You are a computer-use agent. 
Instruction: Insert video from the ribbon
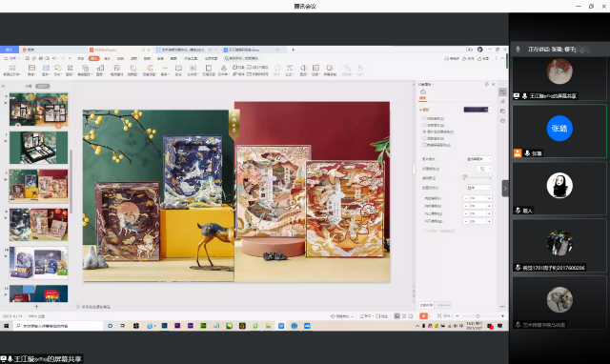315,70
